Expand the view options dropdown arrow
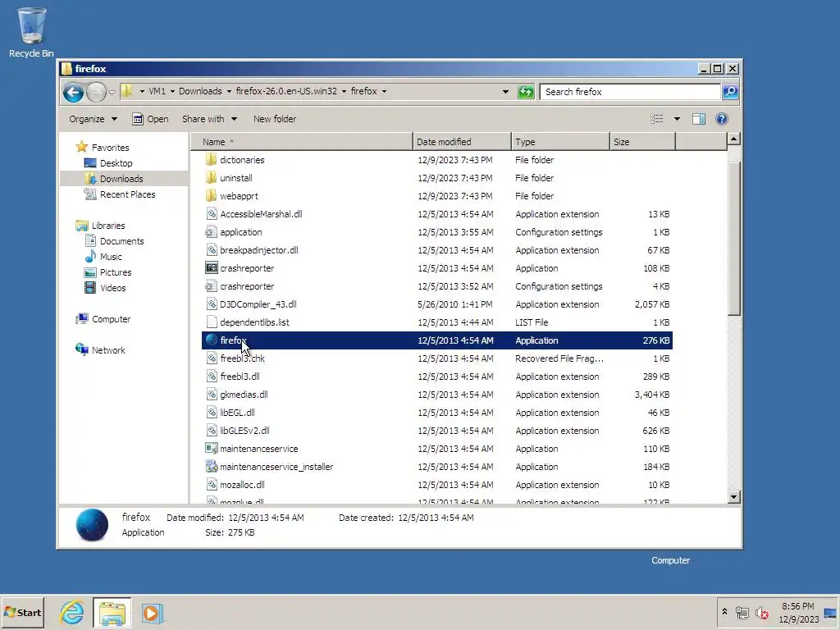 [x=677, y=119]
